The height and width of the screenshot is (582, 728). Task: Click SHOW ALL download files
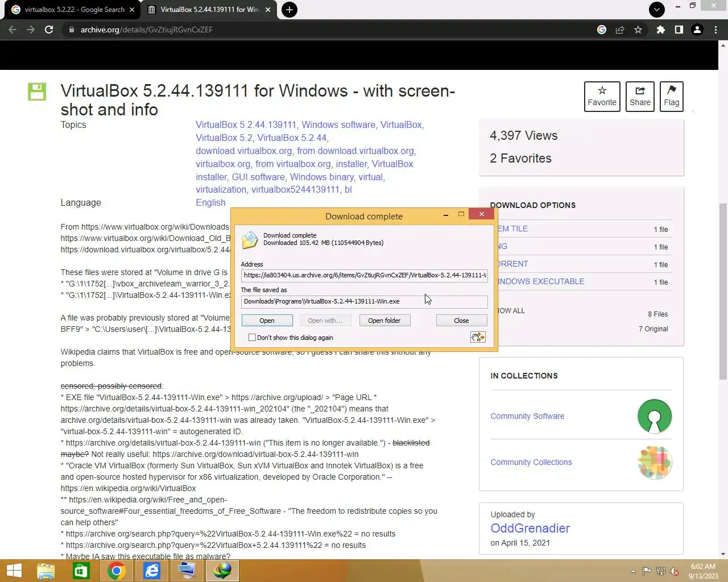[511, 311]
